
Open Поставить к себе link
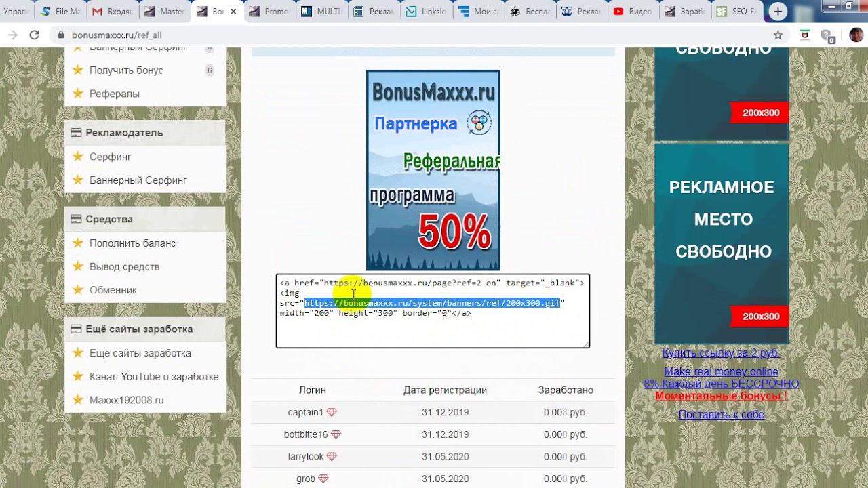point(722,415)
